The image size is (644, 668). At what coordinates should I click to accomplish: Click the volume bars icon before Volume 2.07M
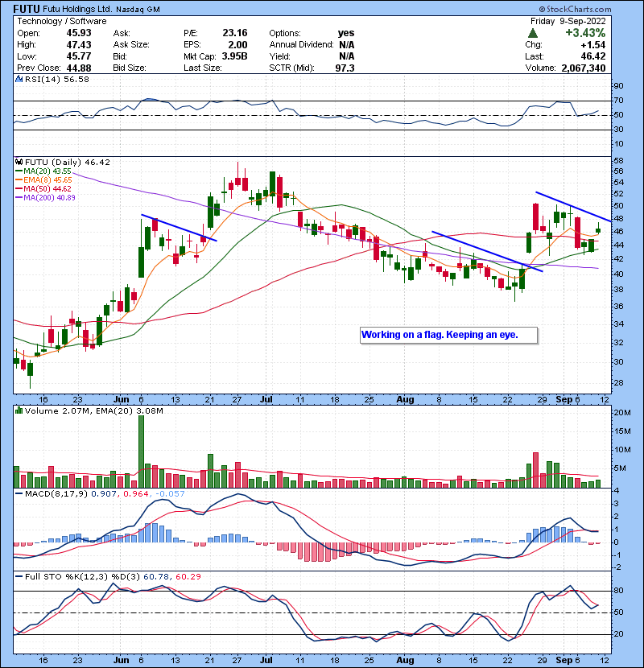19,411
